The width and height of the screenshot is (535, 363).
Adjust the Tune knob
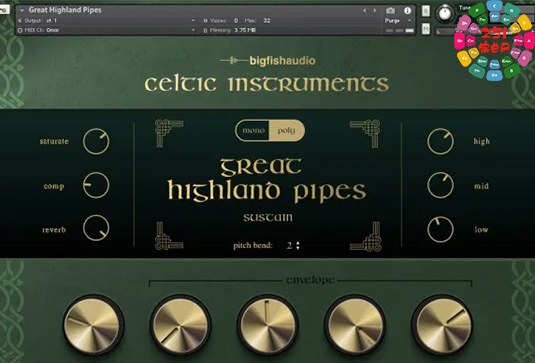(x=445, y=13)
